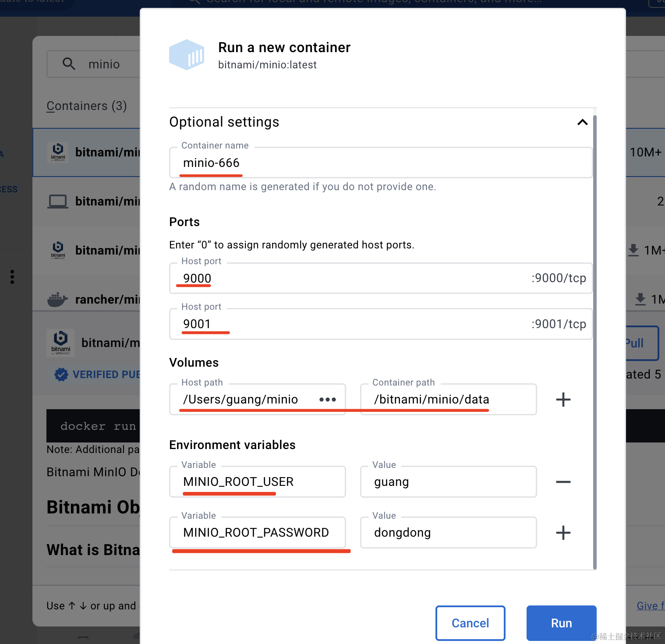This screenshot has width=665, height=644.
Task: Collapse the Optional settings section
Action: 582,122
